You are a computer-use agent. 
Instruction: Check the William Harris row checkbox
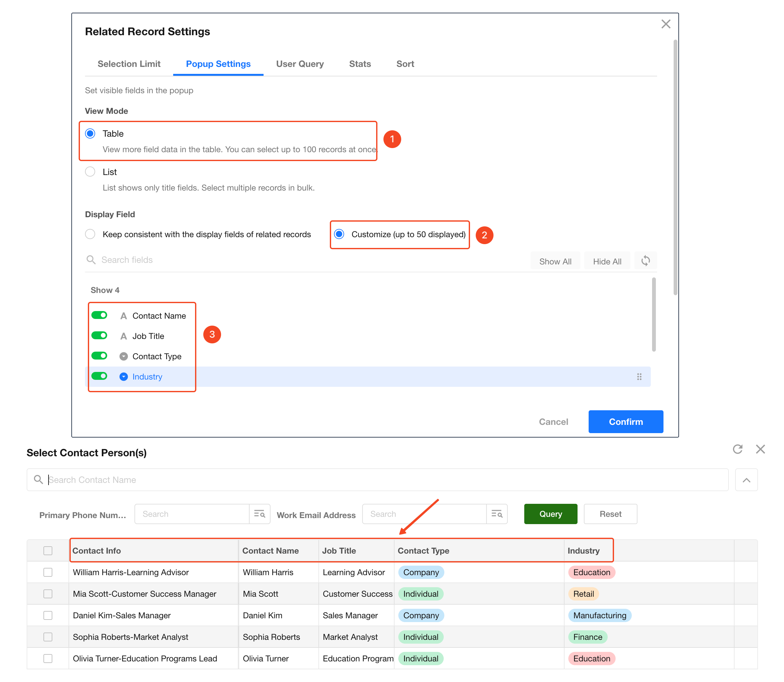point(48,572)
